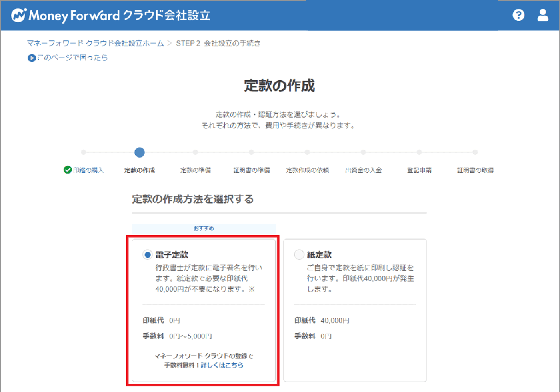Click the 定款作成の依頼 progress step

(307, 170)
